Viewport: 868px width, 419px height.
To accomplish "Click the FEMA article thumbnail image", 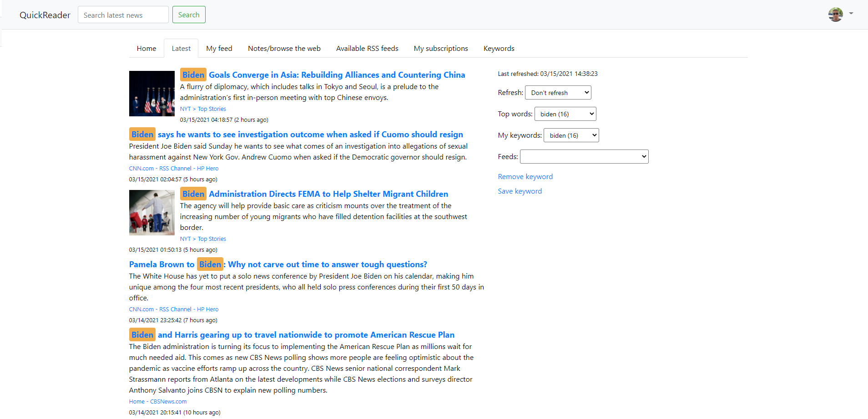I will pyautogui.click(x=152, y=213).
